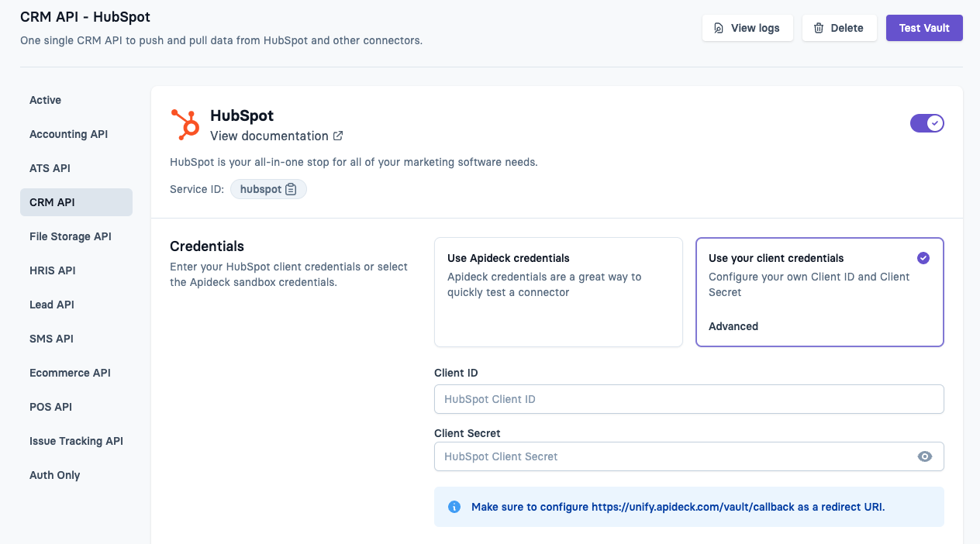Select the Use Apideck credentials option card
The image size is (980, 544).
coord(558,291)
